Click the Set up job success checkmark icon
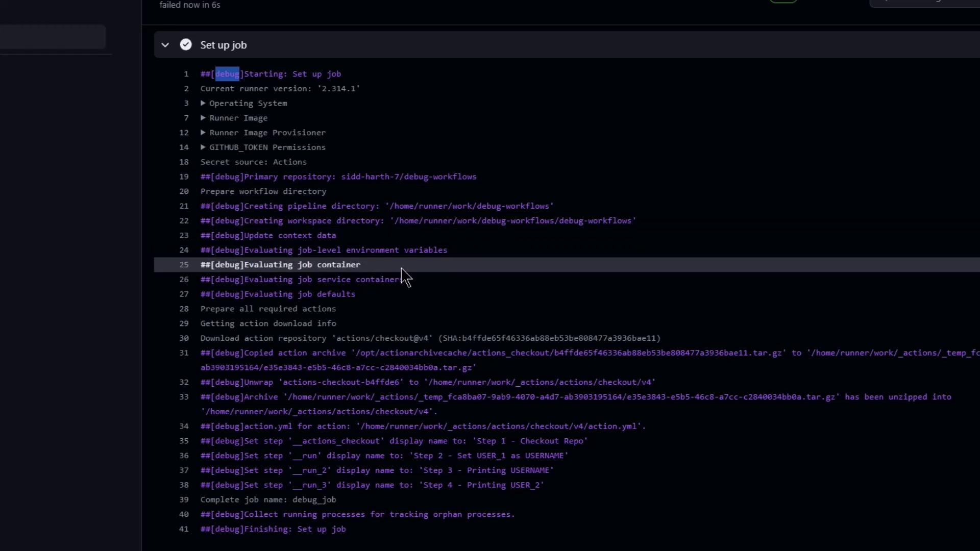 coord(186,45)
